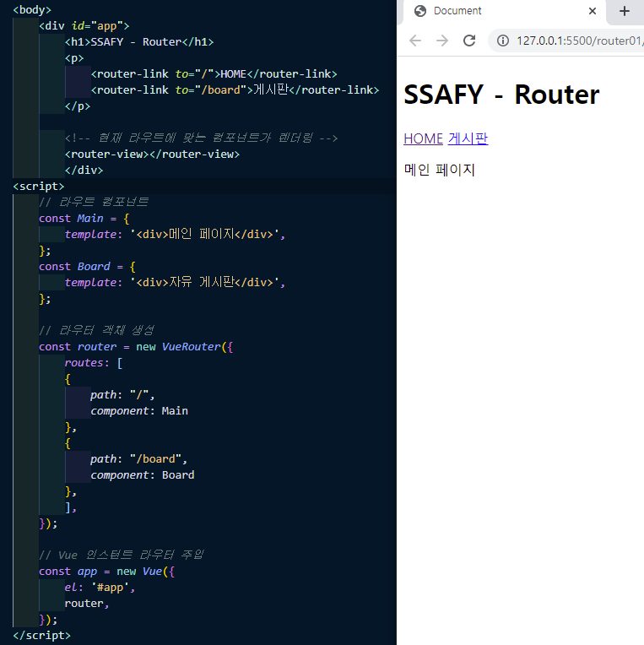Click the HTML comment line above router-view
The image size is (644, 645).
(201, 138)
